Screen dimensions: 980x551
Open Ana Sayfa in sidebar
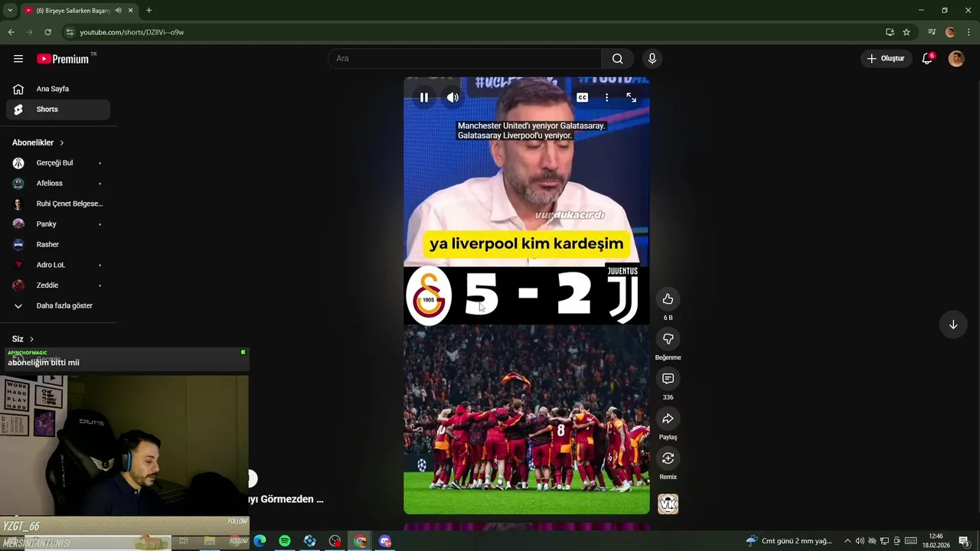58,89
